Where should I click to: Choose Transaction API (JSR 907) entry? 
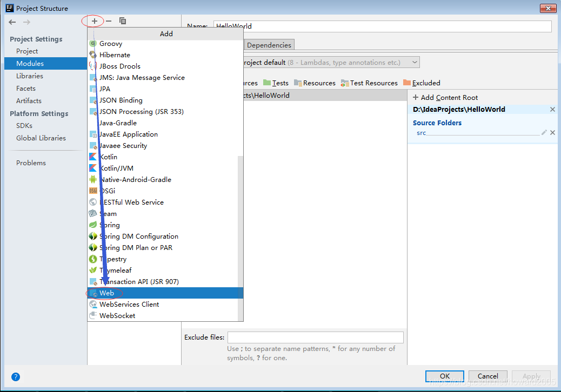tap(163, 282)
